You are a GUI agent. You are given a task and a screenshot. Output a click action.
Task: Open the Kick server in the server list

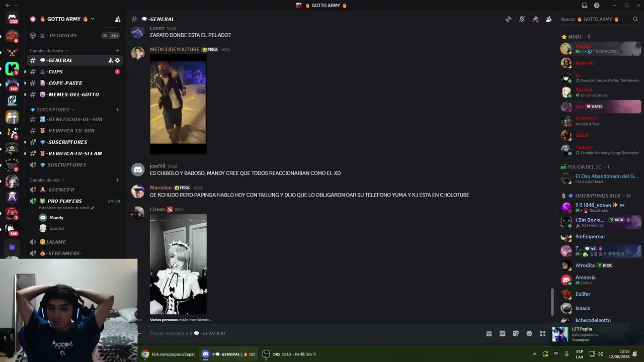[x=12, y=68]
